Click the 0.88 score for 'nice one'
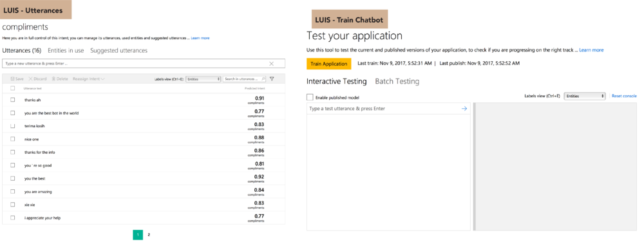The width and height of the screenshot is (644, 242). (x=260, y=137)
